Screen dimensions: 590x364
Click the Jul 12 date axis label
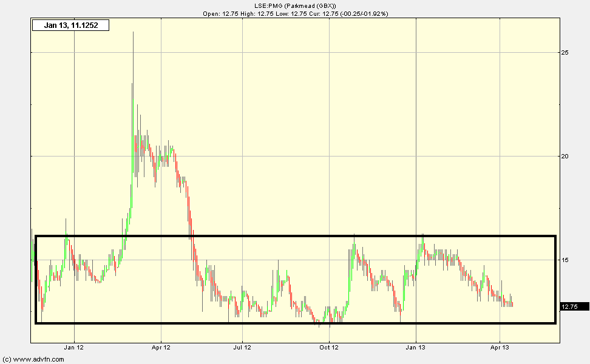pos(242,347)
